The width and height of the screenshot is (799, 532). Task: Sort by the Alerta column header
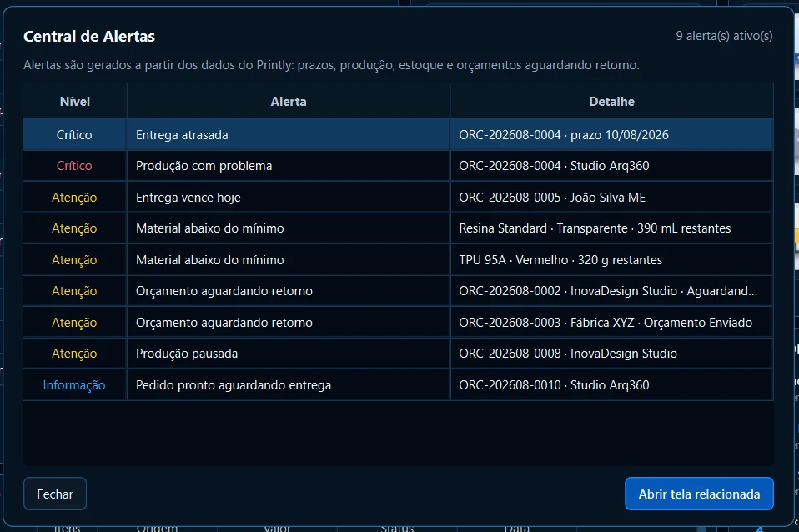(x=289, y=102)
